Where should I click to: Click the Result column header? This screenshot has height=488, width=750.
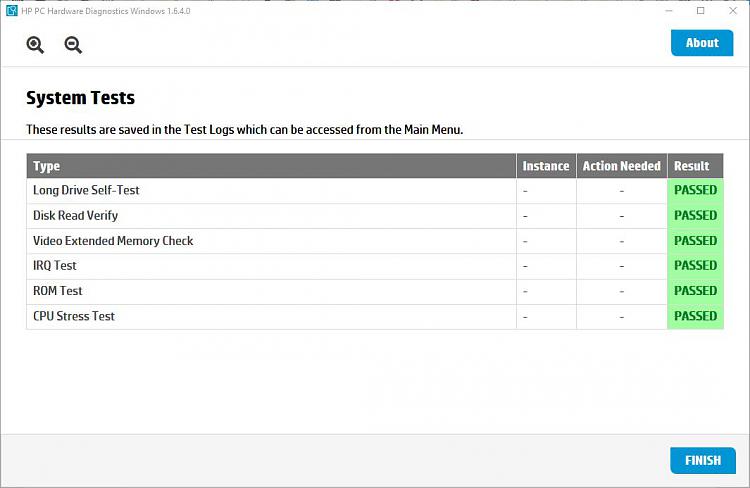(695, 166)
